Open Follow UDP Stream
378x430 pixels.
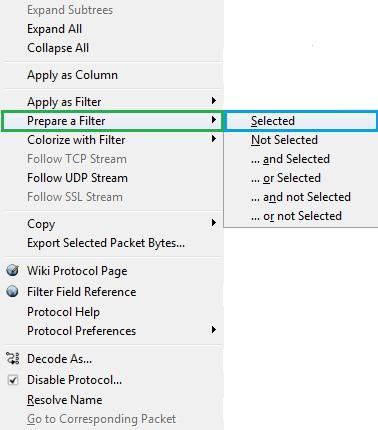77,178
